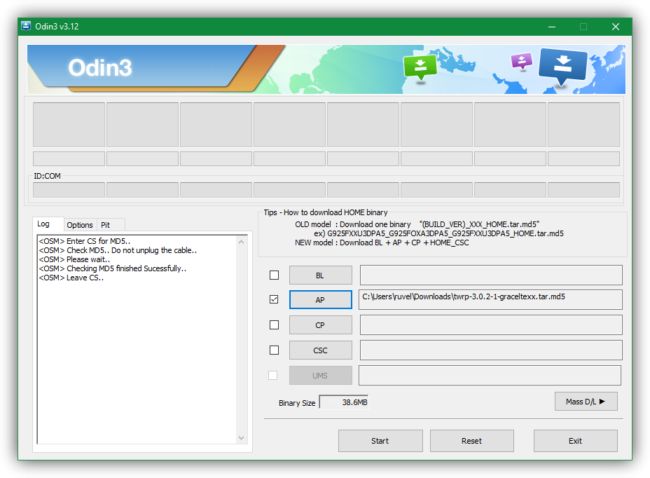Click the UMS file path field
The image size is (650, 478).
(x=490, y=376)
